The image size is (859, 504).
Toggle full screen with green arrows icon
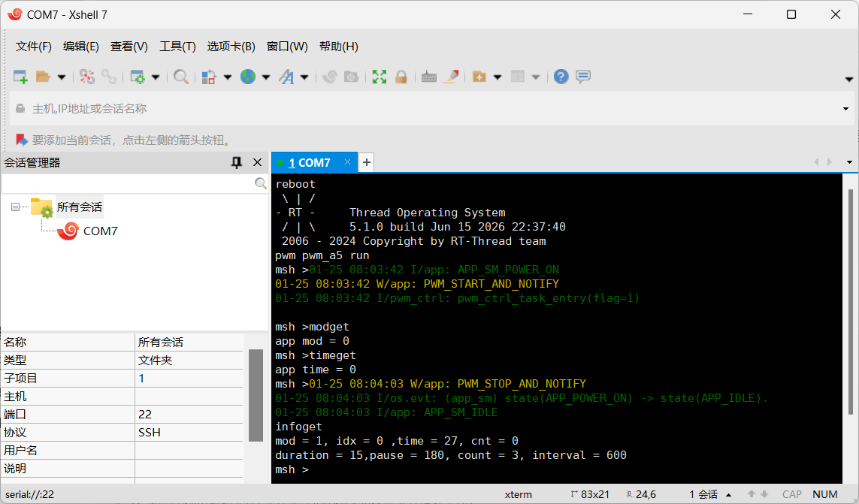tap(379, 77)
